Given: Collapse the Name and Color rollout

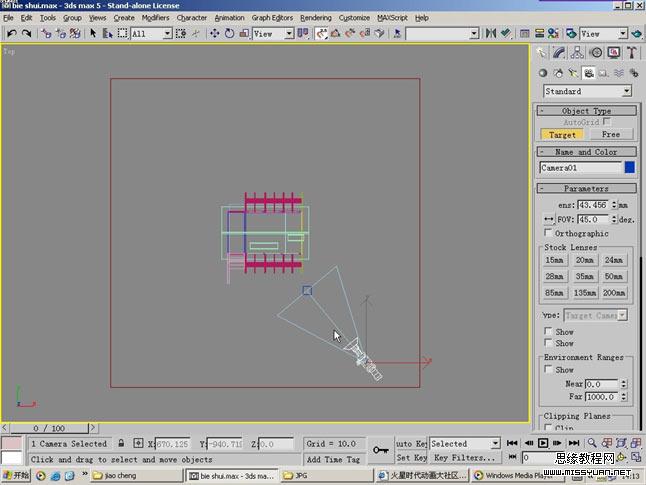Looking at the screenshot, I should 587,152.
